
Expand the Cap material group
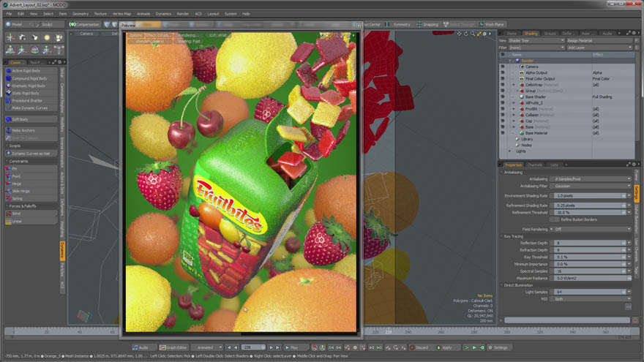tap(514, 121)
